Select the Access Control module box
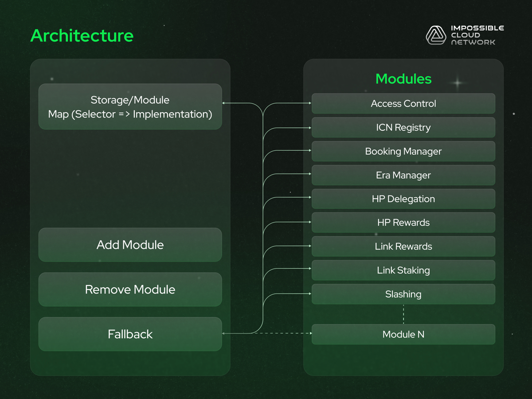Screen dimensions: 532x399 click(x=403, y=103)
